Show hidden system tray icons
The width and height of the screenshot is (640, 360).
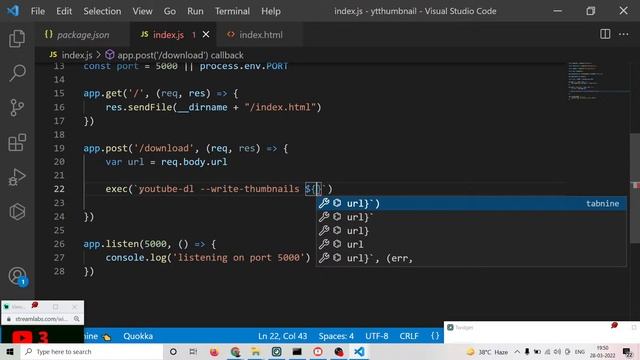tap(517, 352)
